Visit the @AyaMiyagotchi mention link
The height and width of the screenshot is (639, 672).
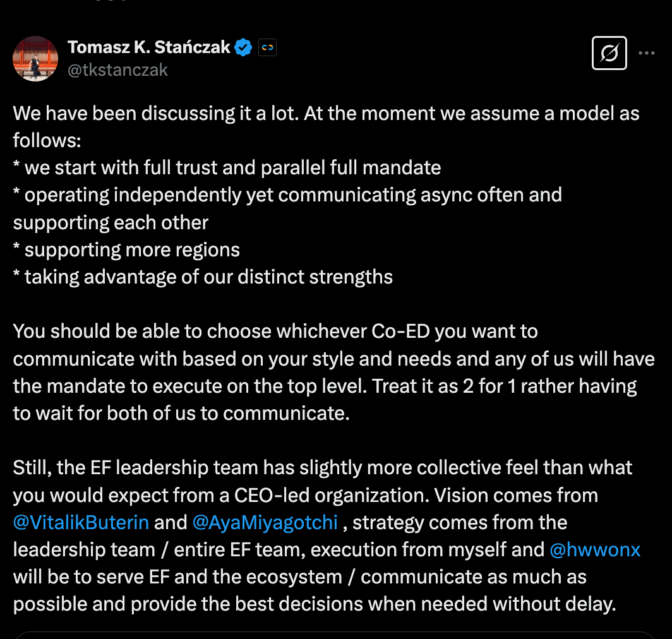[265, 522]
